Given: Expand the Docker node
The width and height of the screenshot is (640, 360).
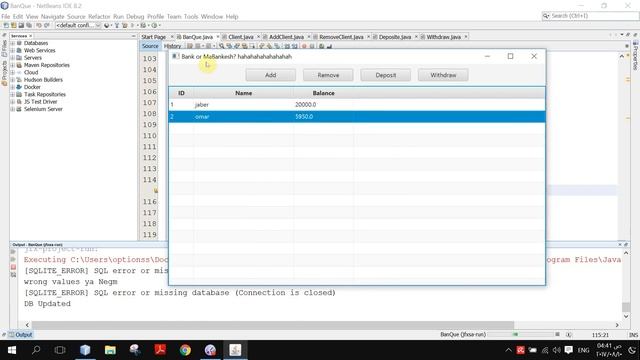Looking at the screenshot, I should coord(12,87).
